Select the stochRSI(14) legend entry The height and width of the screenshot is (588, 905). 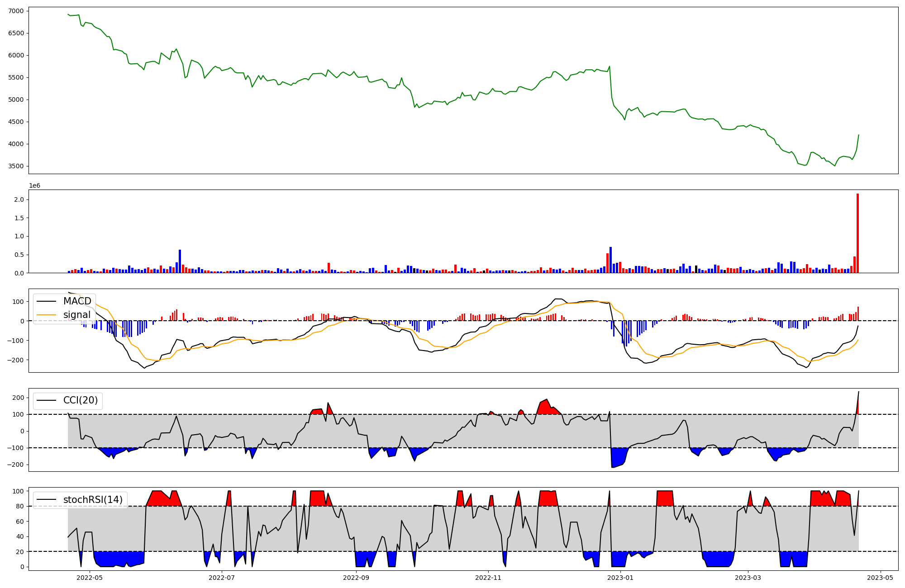point(93,500)
